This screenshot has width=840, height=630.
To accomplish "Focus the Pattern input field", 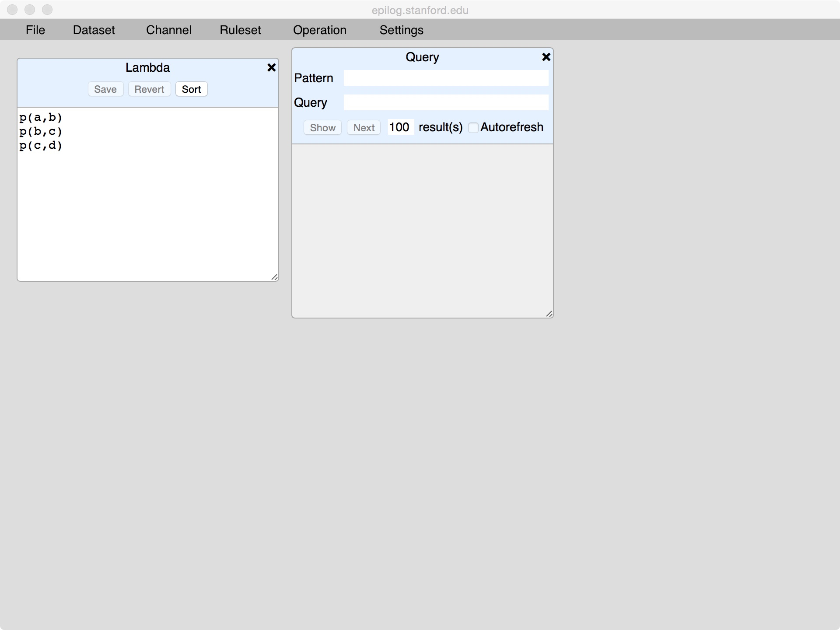I will click(445, 78).
